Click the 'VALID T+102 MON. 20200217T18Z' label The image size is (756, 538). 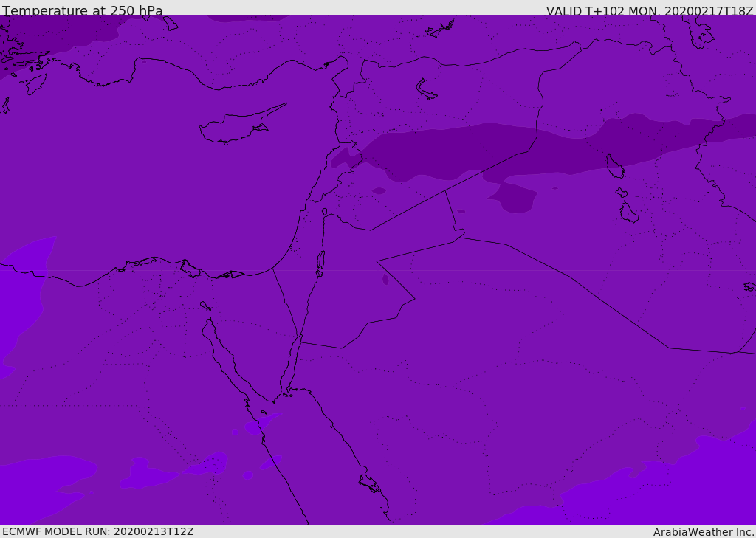[x=650, y=10]
